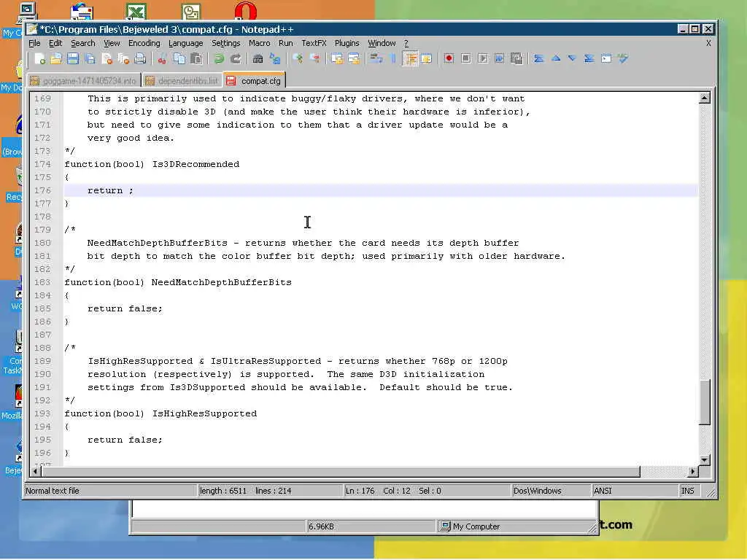747x560 pixels.
Task: Click the Save All toolbar icon
Action: pos(90,58)
